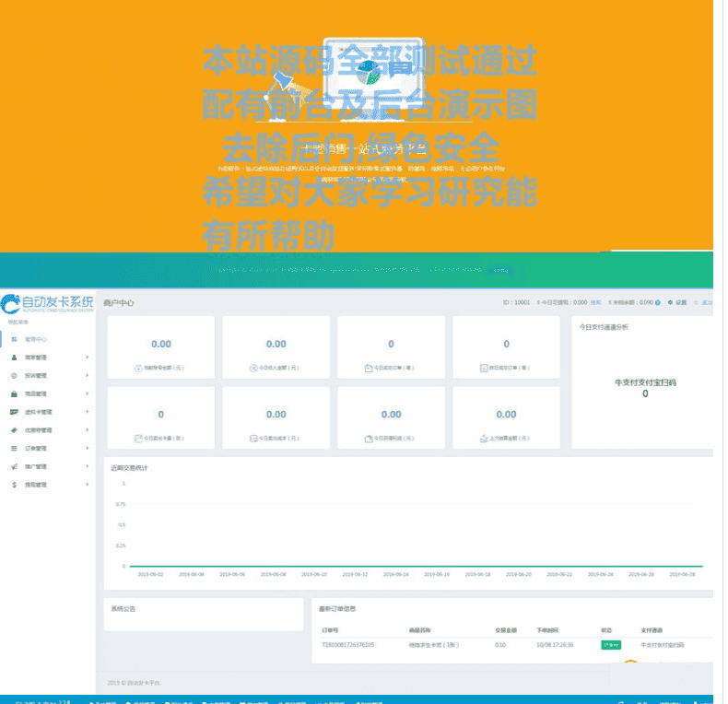Click the 投诉管理 sidebar icon

point(14,376)
